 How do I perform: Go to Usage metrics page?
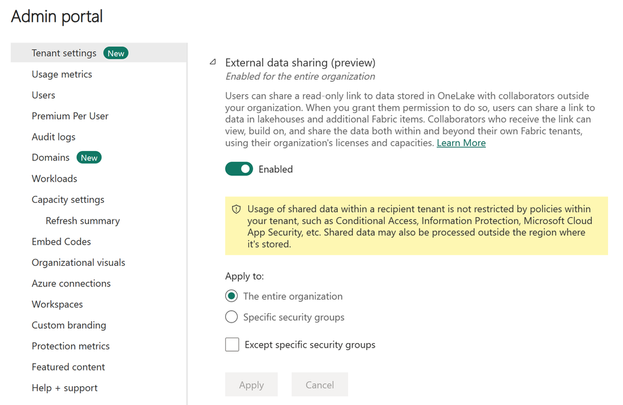point(62,74)
